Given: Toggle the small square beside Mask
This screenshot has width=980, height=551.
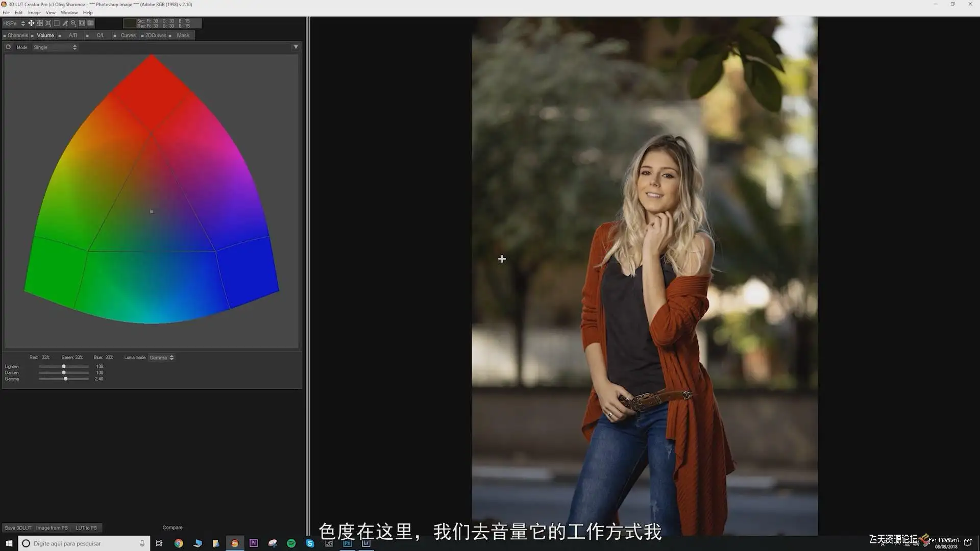Looking at the screenshot, I should [x=170, y=36].
